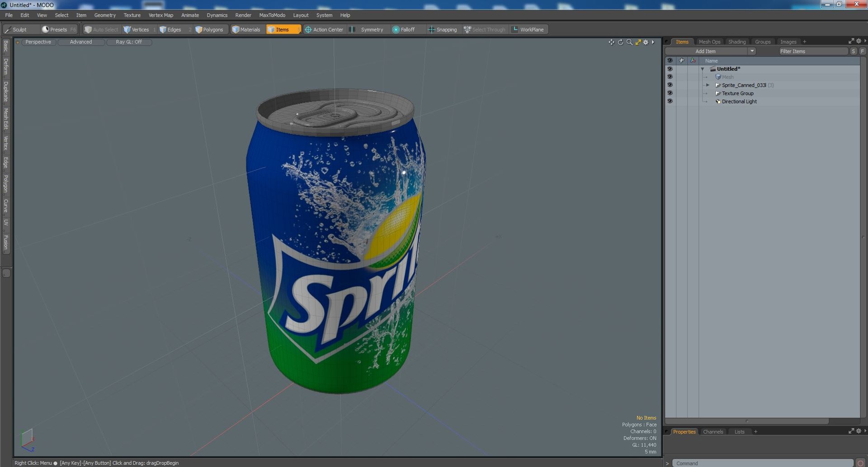Open the File menu
The width and height of the screenshot is (868, 467).
pos(9,15)
